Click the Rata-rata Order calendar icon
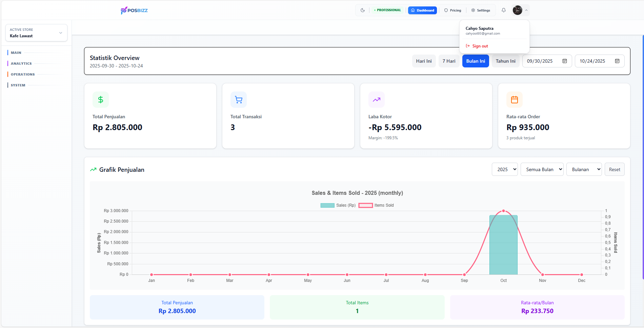 tap(515, 100)
